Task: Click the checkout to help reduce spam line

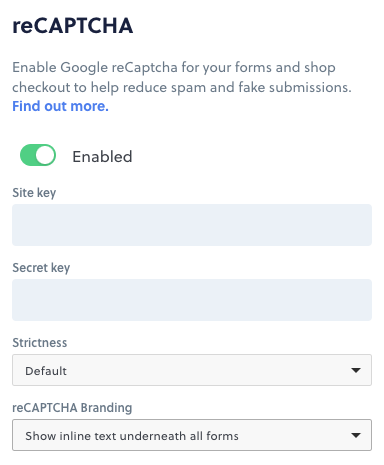Action: 182,87
